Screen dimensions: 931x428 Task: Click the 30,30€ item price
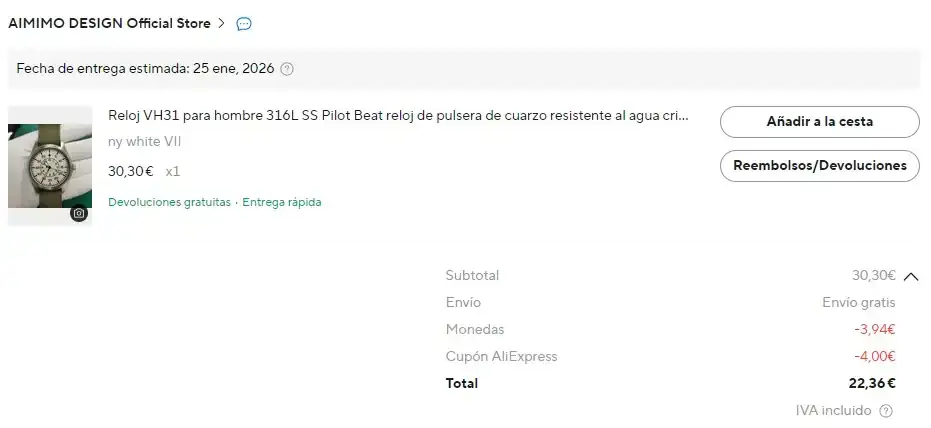click(130, 171)
